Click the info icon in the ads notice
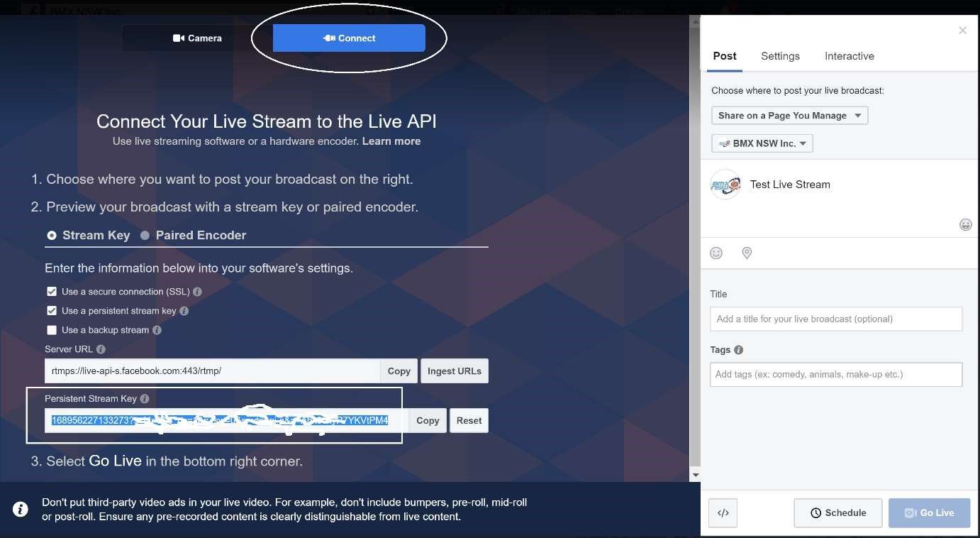 (21, 509)
